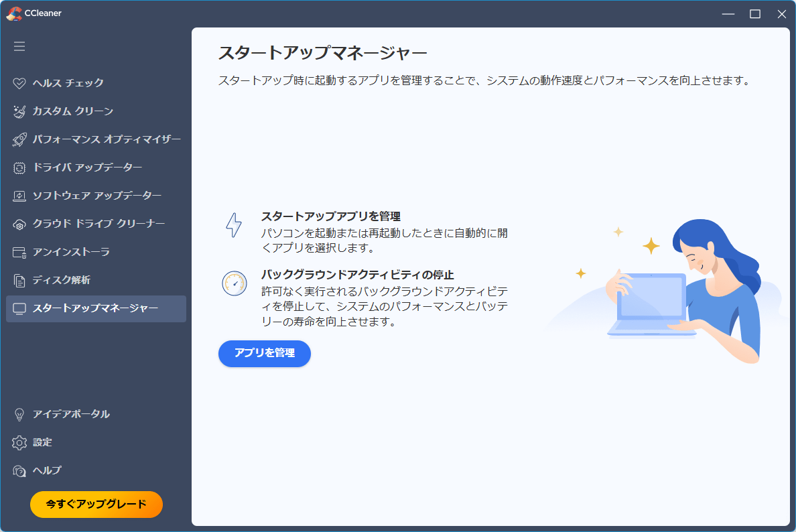Open 設定 with the gear icon
The height and width of the screenshot is (532, 796).
[x=42, y=442]
